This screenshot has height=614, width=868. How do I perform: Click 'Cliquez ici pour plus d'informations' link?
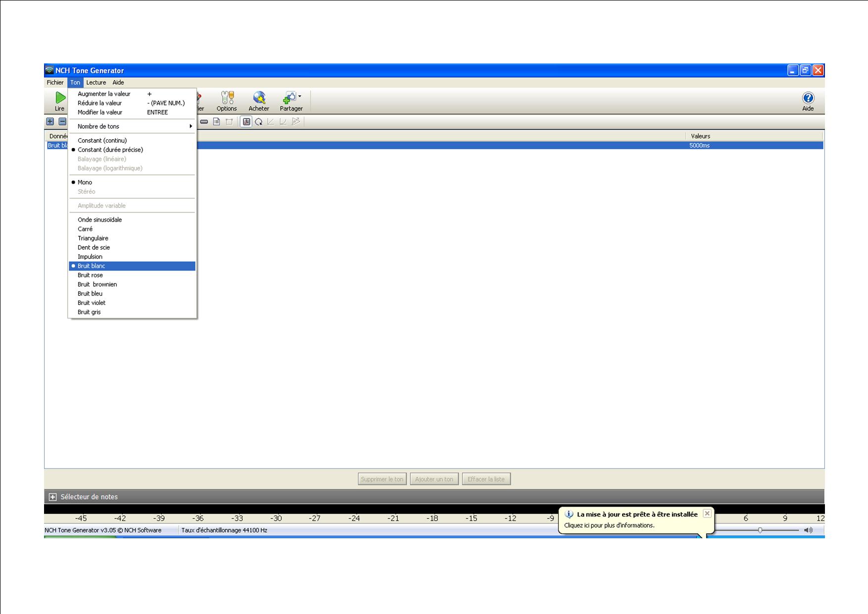(609, 526)
